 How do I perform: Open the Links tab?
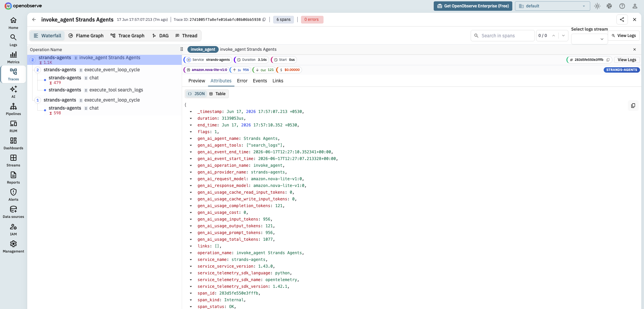(278, 81)
